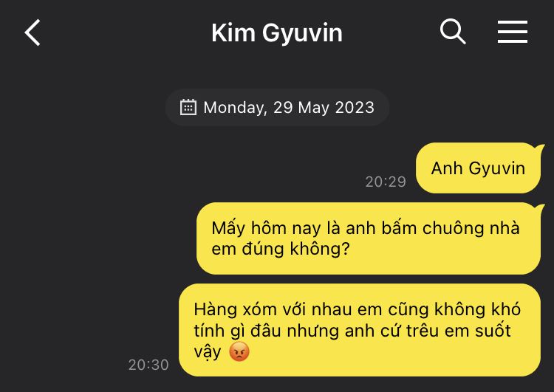Tap the tail of the 'Mấy hôm nay' bubble

click(539, 207)
